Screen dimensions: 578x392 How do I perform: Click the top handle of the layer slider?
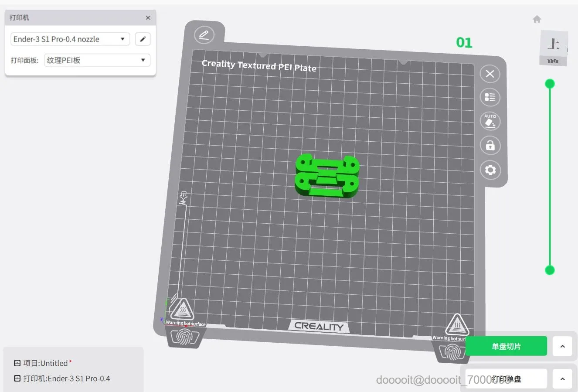[x=550, y=84]
